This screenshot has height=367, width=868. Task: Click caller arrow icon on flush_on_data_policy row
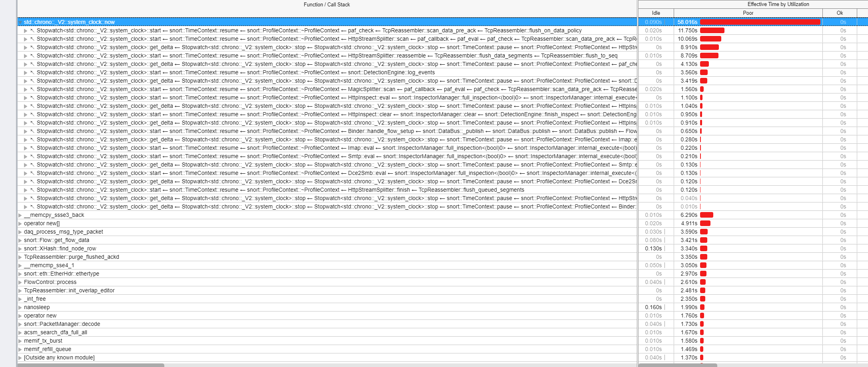click(32, 31)
